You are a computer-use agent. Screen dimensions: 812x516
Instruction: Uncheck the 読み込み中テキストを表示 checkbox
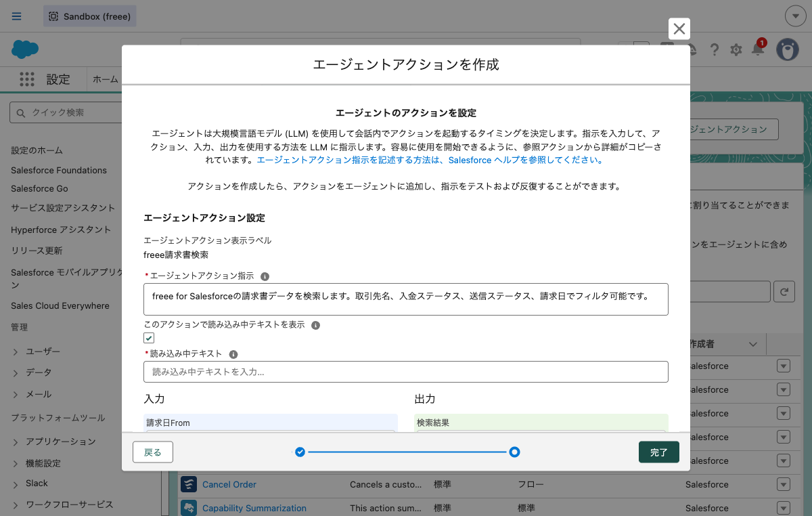point(148,337)
